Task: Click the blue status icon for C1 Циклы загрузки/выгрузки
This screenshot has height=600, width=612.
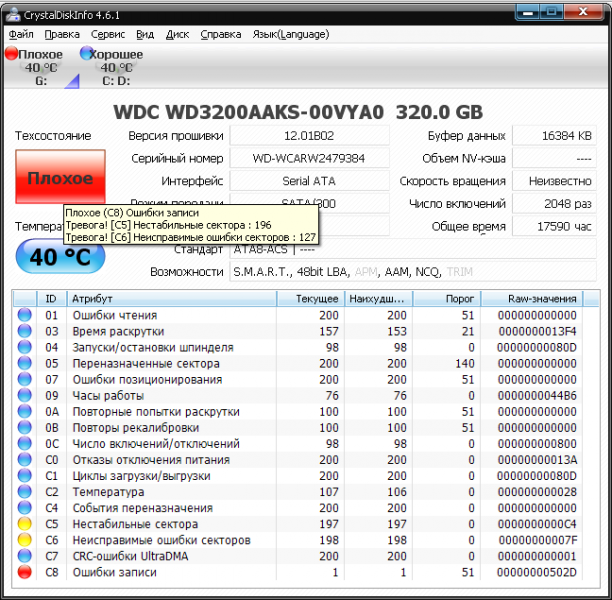Action: (24, 475)
